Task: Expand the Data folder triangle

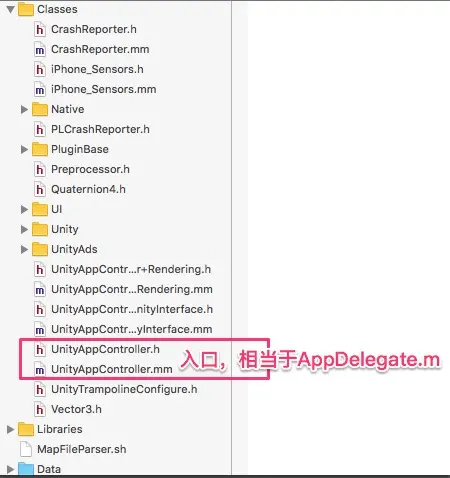Action: click(10, 469)
